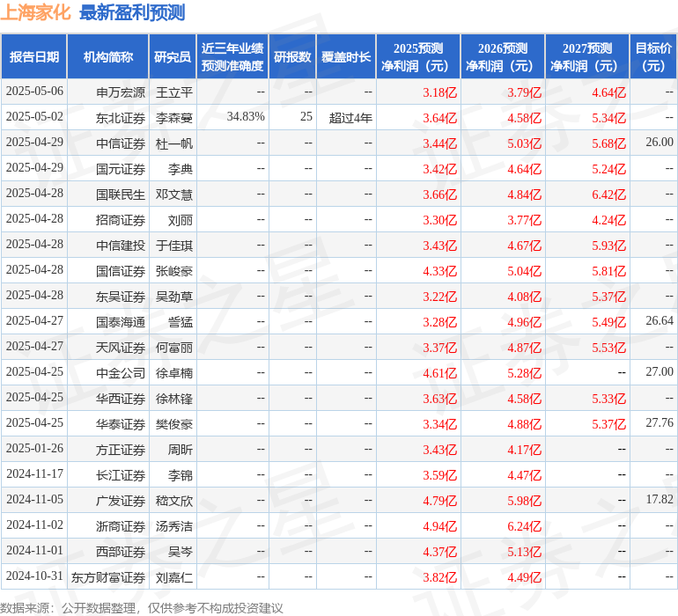Click the 最新盈利预测 heading

coord(132,12)
